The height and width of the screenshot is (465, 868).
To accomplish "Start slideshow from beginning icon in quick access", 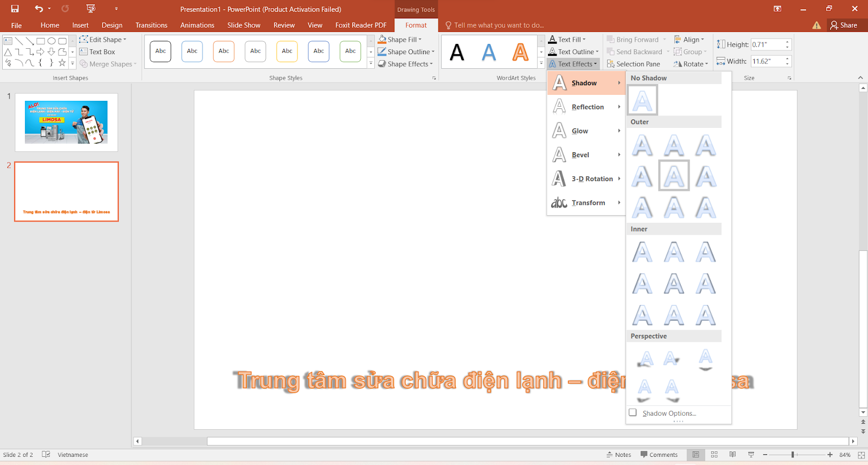I will (91, 9).
